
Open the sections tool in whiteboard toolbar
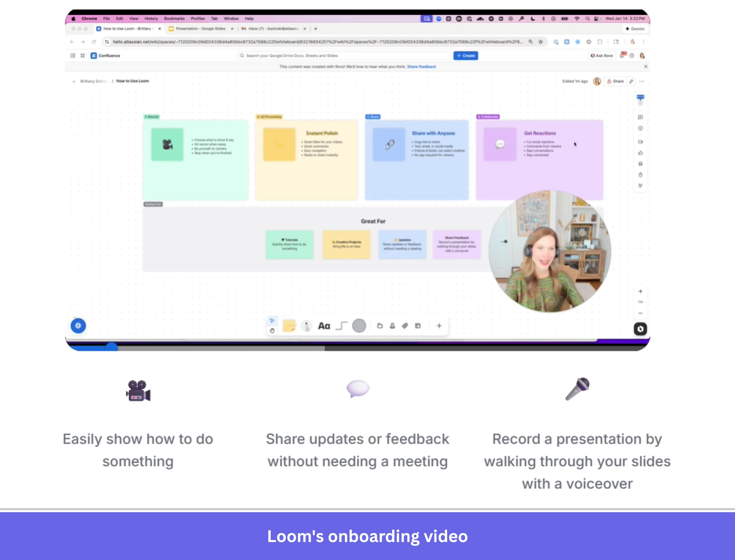[x=380, y=326]
